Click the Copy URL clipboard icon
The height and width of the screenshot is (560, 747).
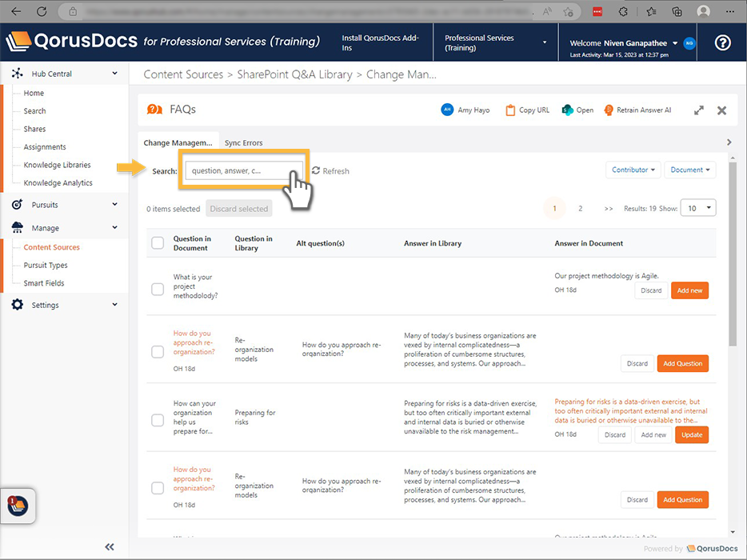tap(510, 110)
